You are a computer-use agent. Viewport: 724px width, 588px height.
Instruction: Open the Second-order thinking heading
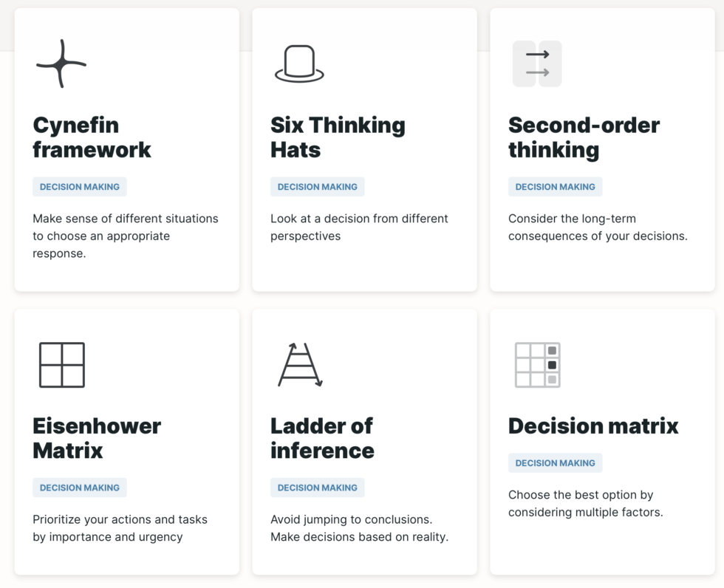click(584, 137)
